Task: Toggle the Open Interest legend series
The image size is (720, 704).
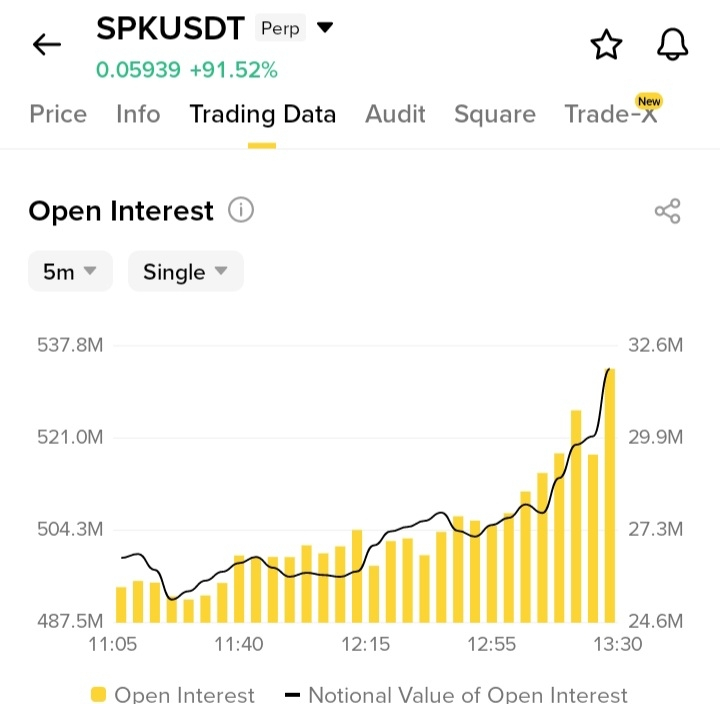Action: (x=173, y=695)
